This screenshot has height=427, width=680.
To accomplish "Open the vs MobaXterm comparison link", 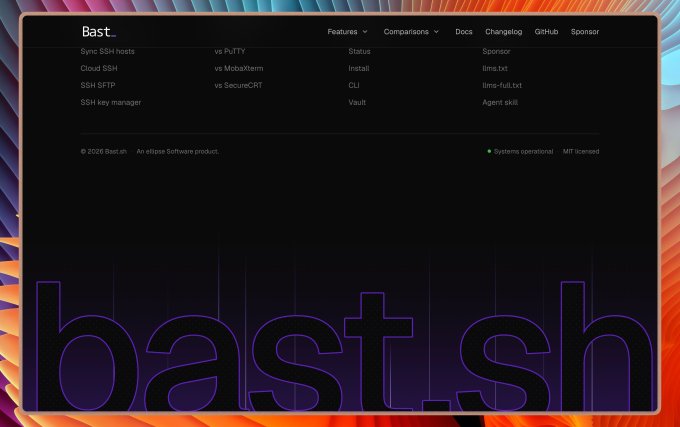I will (x=239, y=68).
